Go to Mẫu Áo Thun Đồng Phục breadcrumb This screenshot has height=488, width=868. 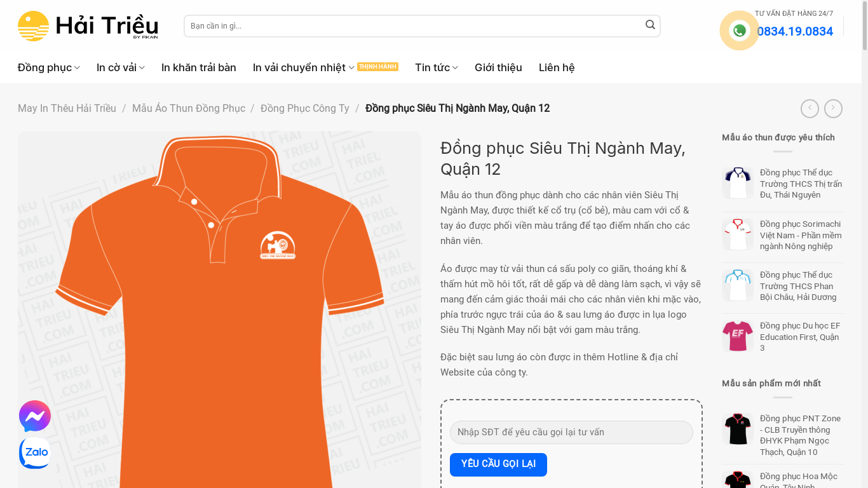[x=189, y=109]
